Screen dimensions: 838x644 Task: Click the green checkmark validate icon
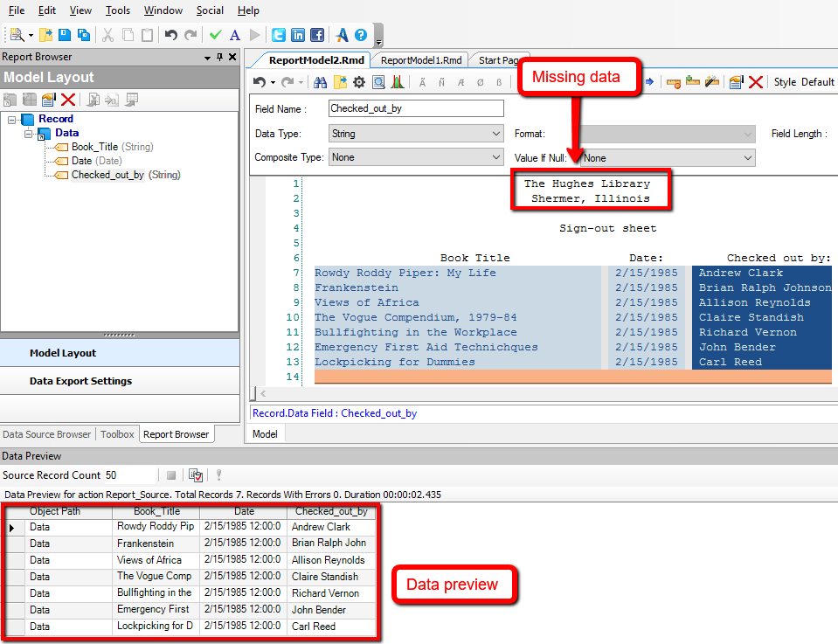pyautogui.click(x=216, y=35)
